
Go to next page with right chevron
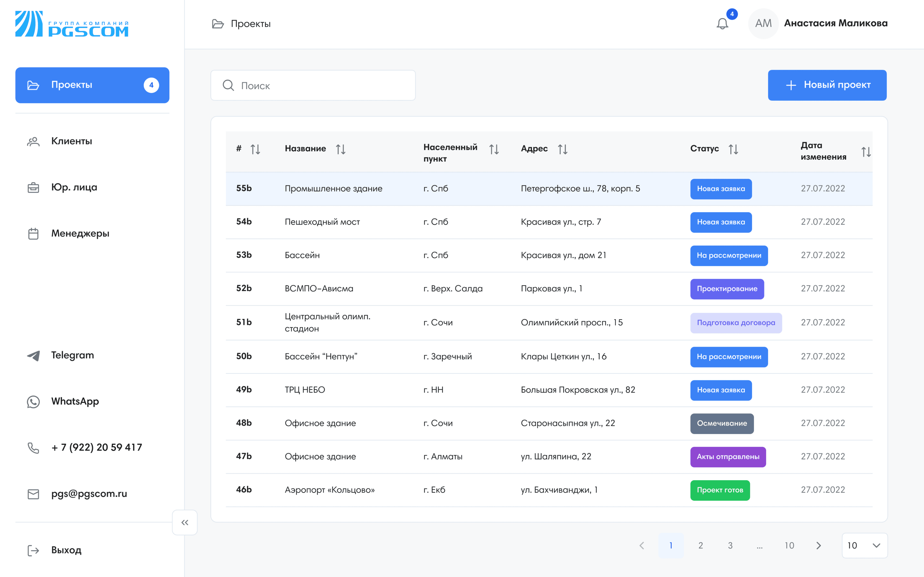point(818,545)
